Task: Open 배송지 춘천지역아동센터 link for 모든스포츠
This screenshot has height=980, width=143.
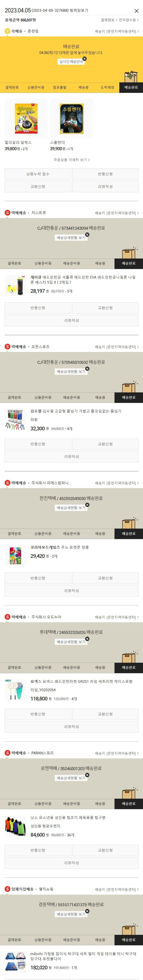Action: (x=117, y=347)
